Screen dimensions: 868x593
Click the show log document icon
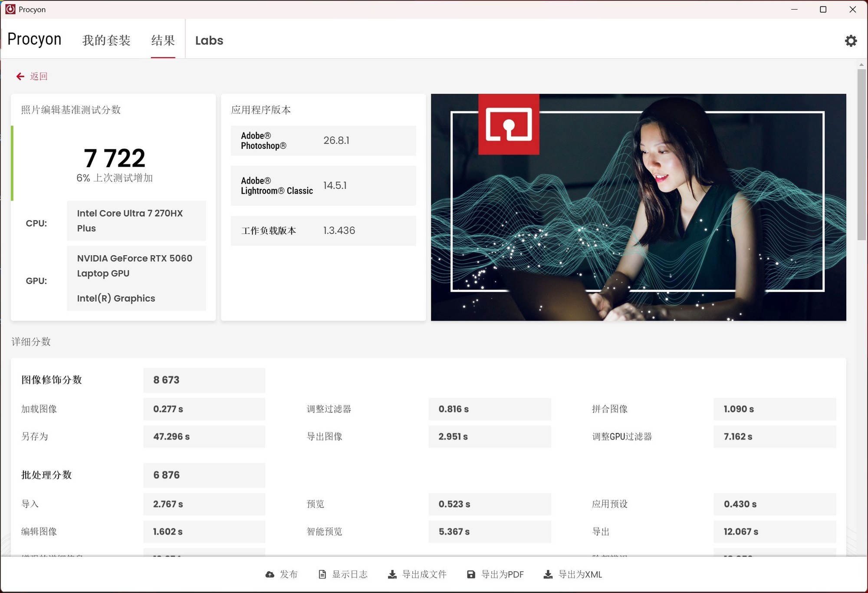(x=322, y=574)
